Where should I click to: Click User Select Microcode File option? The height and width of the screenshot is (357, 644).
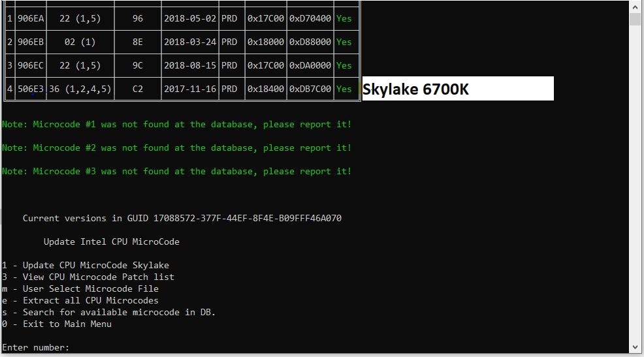(x=80, y=289)
